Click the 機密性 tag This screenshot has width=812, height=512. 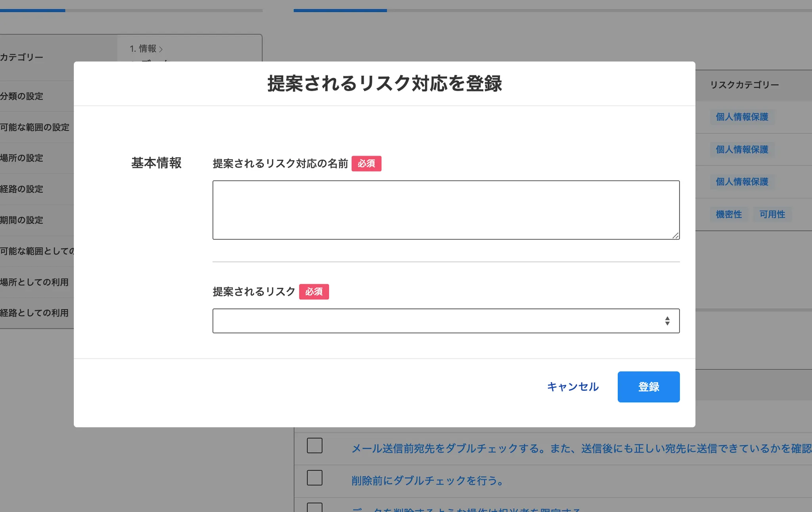(x=729, y=214)
